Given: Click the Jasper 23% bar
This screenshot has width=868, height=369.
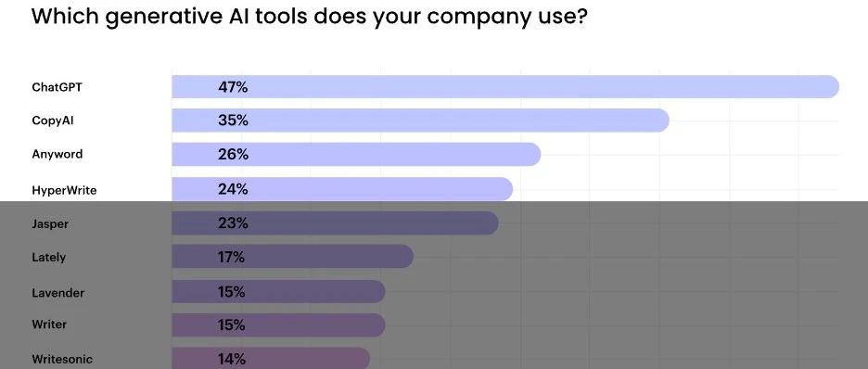Looking at the screenshot, I should pos(335,223).
